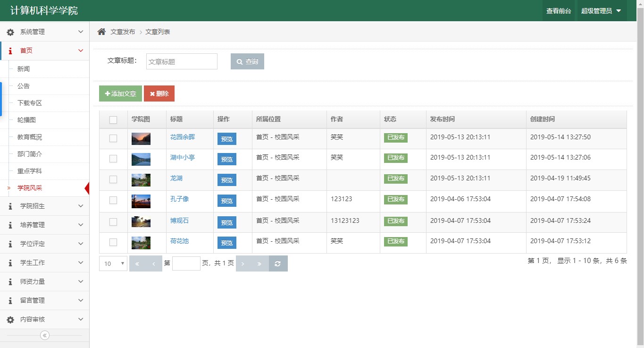Toggle the select-all checkbox in table header

(113, 120)
